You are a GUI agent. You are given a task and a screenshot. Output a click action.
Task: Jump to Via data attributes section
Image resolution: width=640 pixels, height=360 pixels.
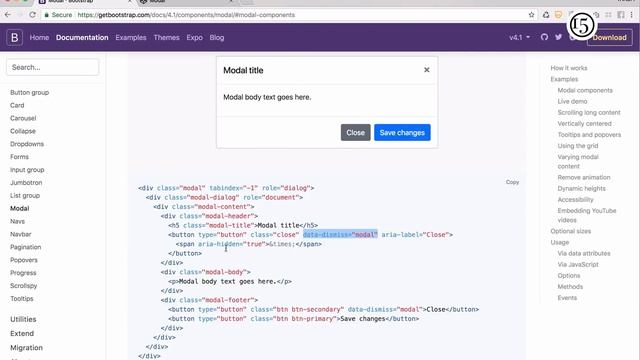(x=584, y=253)
